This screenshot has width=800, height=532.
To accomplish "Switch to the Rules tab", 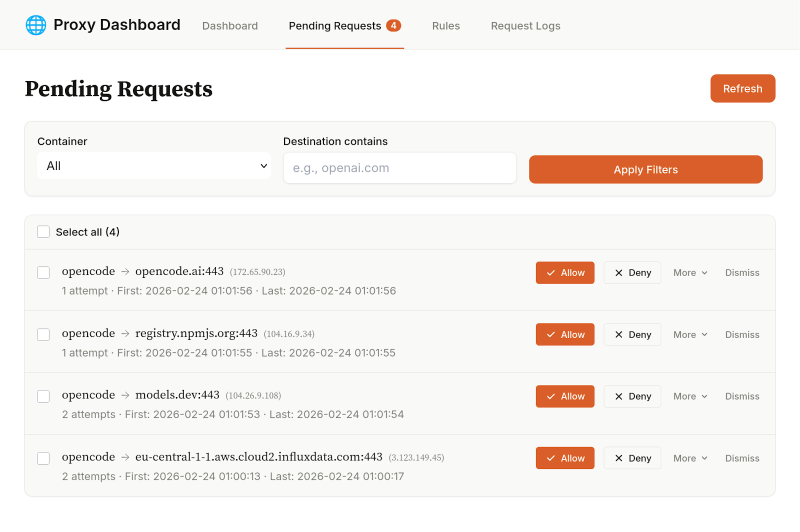I will [x=445, y=26].
